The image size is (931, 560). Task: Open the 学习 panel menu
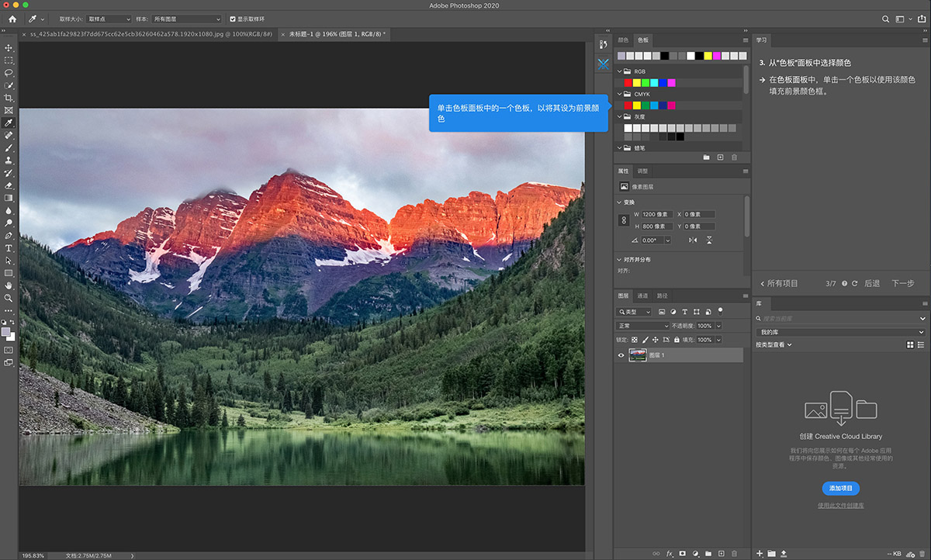click(924, 40)
